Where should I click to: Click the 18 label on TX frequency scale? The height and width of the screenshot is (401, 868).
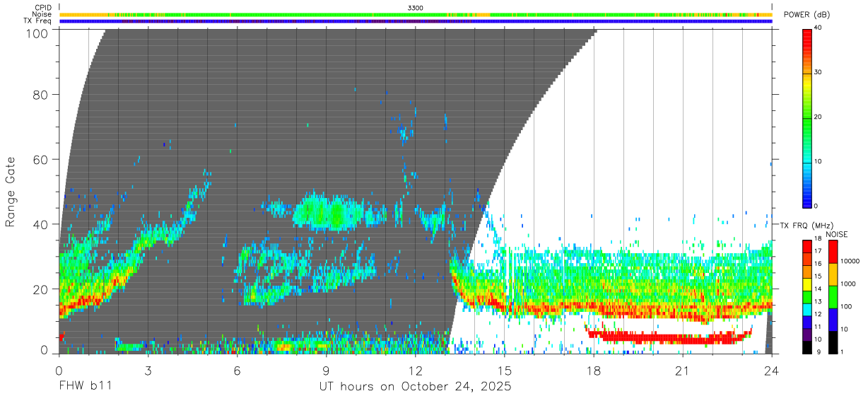(816, 240)
